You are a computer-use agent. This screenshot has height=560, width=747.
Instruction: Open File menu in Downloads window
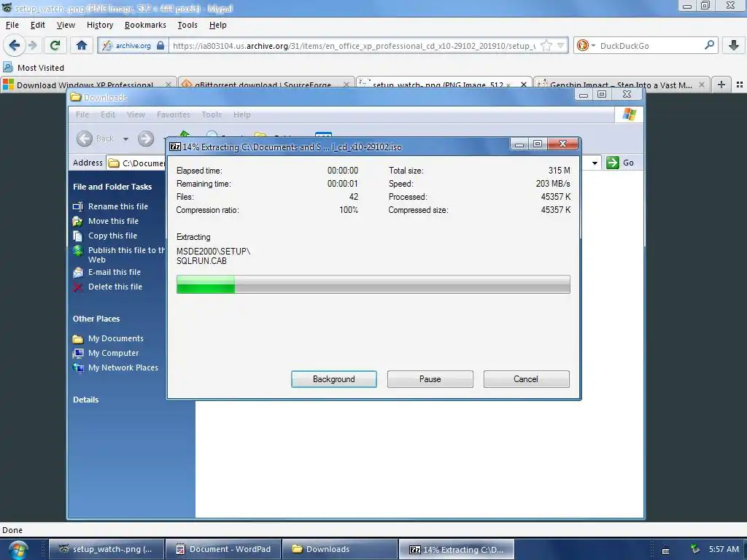pyautogui.click(x=82, y=114)
